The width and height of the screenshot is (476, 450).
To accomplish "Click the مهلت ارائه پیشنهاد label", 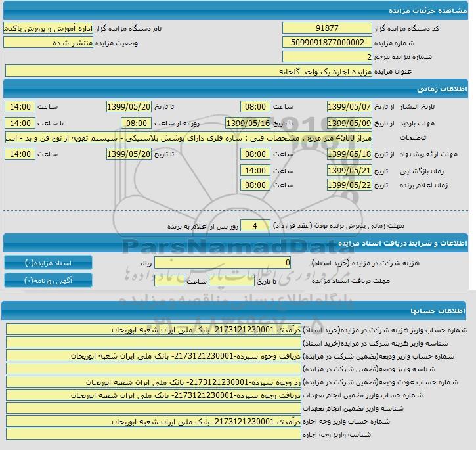I will [x=429, y=154].
